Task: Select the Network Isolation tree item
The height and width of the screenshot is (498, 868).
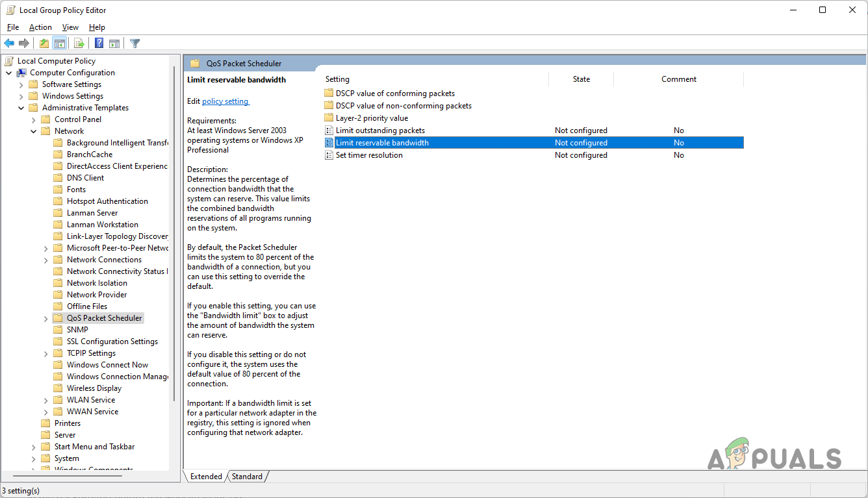Action: pos(97,283)
